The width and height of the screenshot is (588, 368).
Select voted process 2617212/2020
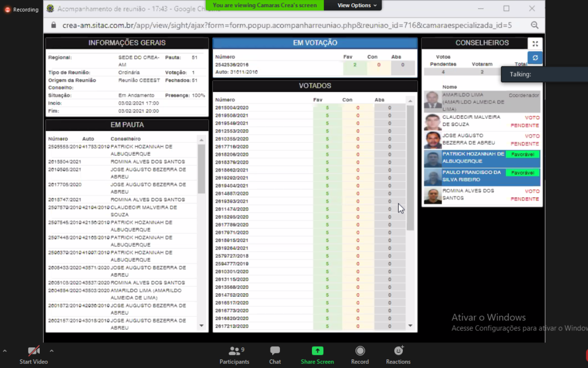pos(232,326)
